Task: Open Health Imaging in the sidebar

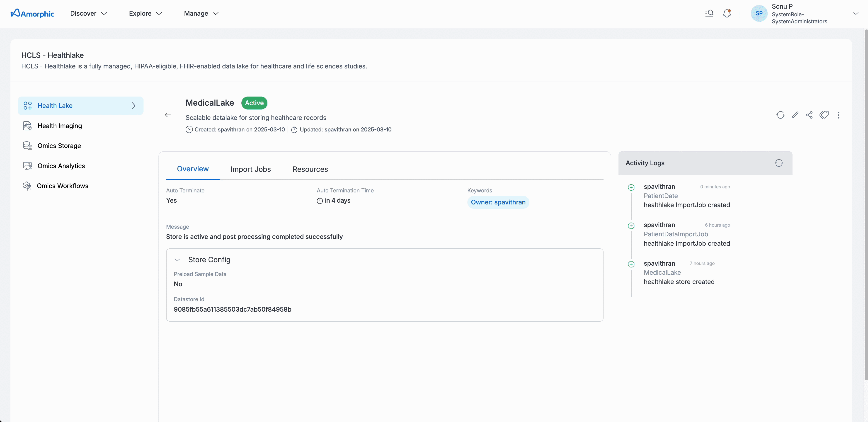Action: click(x=60, y=126)
